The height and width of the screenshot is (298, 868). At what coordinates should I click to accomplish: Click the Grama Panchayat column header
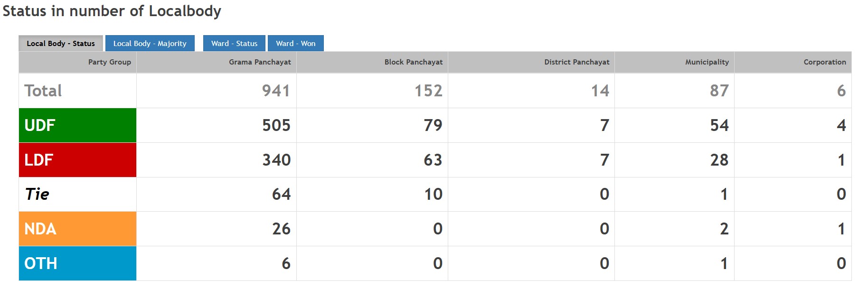[x=260, y=62]
